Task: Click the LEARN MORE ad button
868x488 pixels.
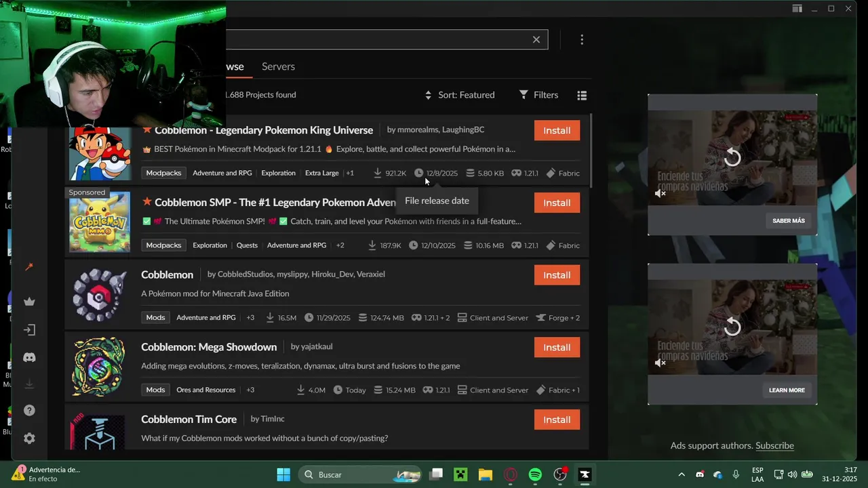Action: [x=787, y=390]
